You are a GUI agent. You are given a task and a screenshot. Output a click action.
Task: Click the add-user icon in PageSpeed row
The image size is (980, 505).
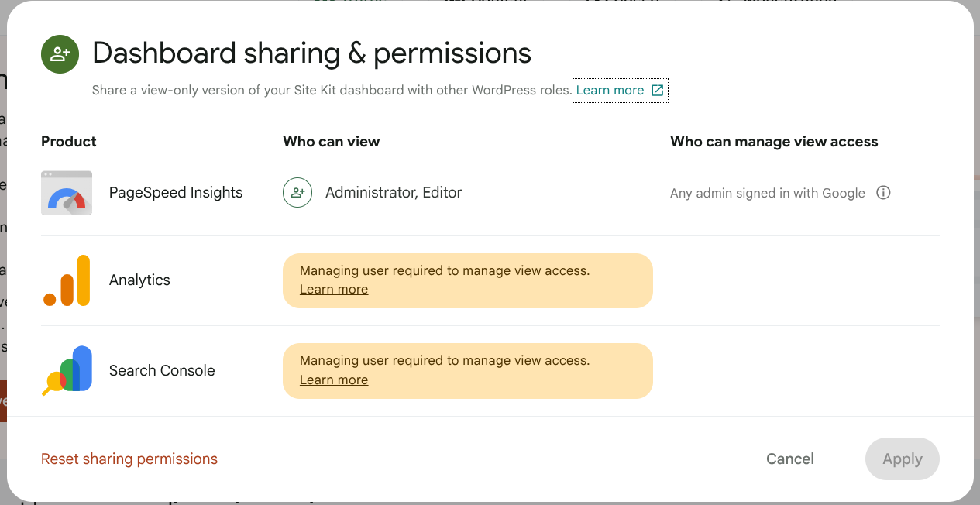[297, 193]
